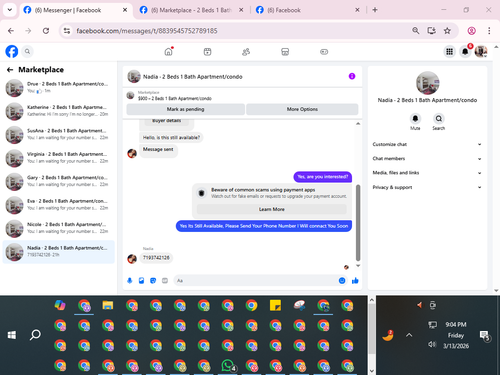Select Nadia conversation row
Screen dimensions: 500x375
(59, 252)
